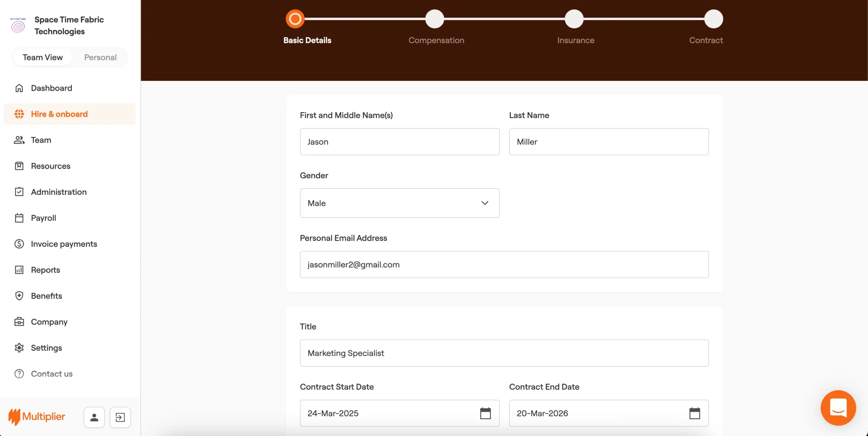Click First and Middle Name field
This screenshot has width=868, height=436.
click(x=399, y=142)
